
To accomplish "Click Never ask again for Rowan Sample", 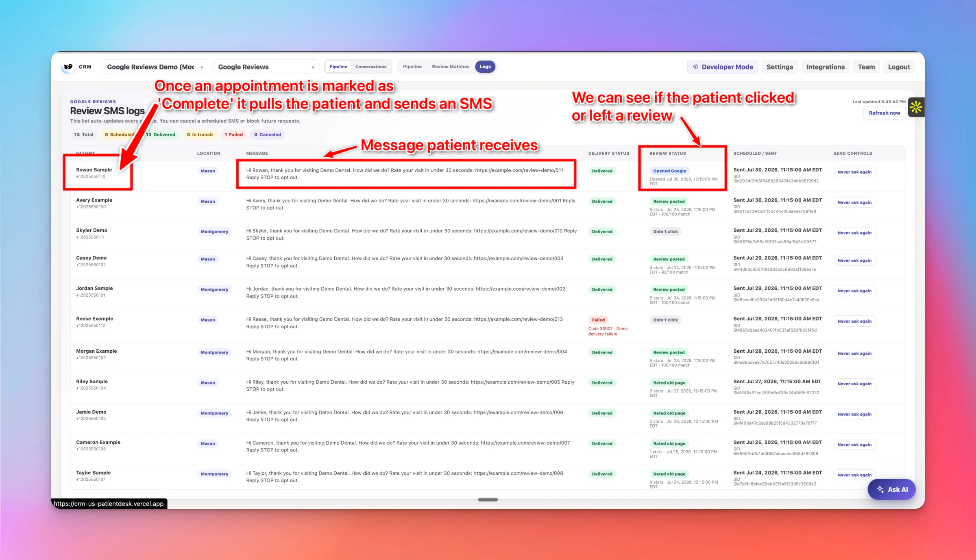I will (854, 172).
